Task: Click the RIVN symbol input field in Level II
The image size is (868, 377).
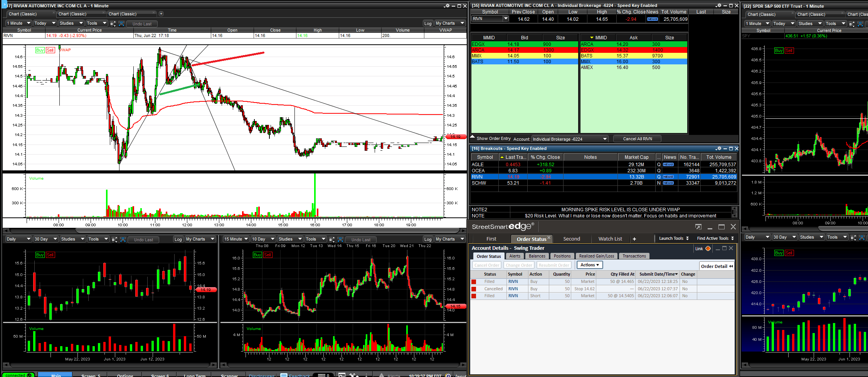Action: pos(487,19)
